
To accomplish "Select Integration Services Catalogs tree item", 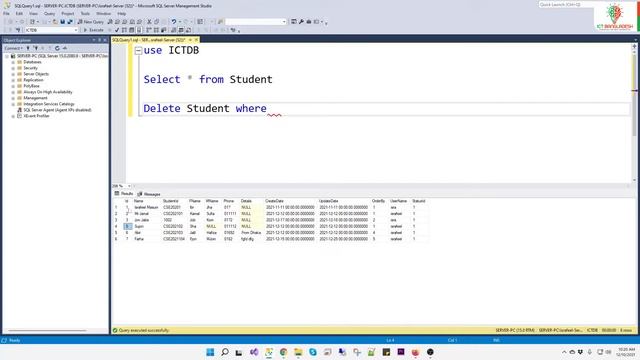I will click(49, 104).
